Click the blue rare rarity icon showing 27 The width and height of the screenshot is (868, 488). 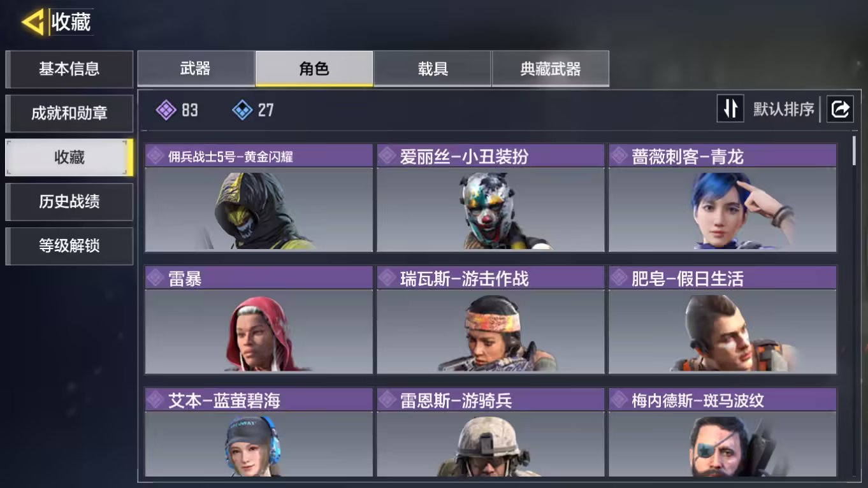coord(242,110)
